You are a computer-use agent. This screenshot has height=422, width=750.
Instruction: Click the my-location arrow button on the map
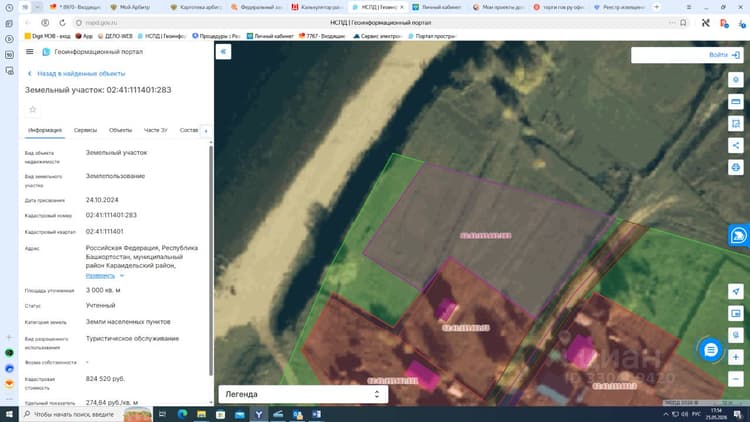pos(736,291)
